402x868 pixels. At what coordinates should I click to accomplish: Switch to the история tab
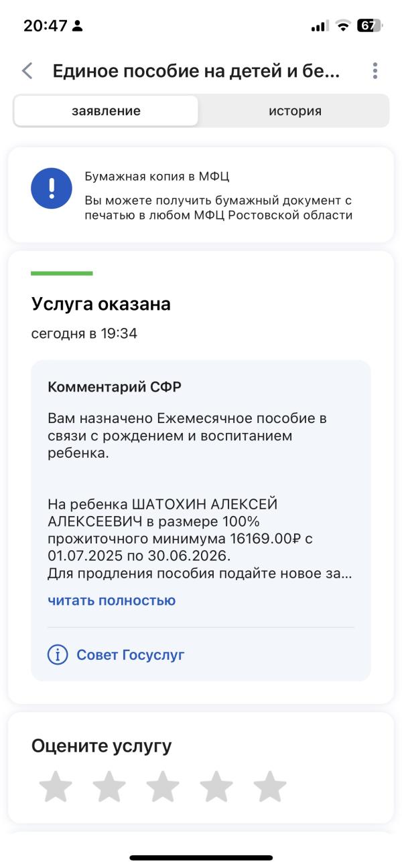point(295,111)
